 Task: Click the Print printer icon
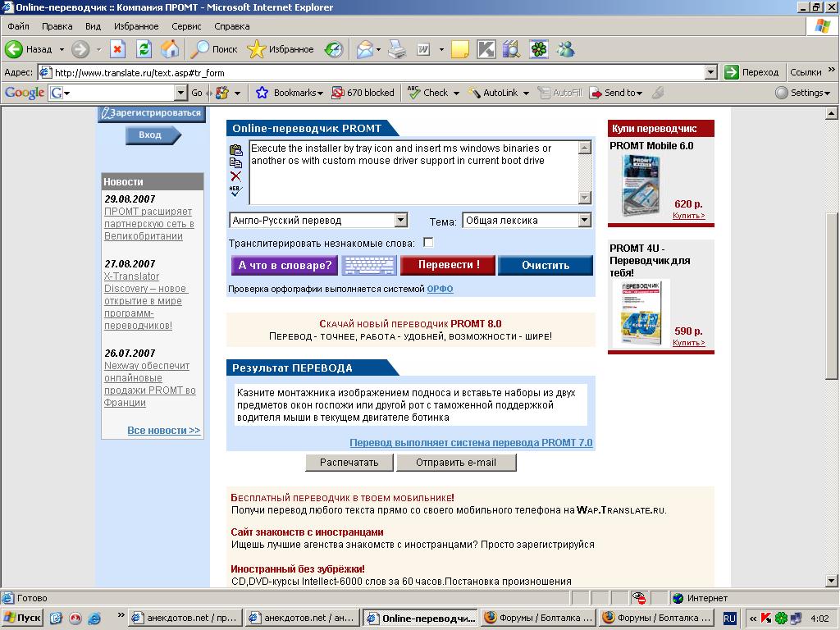397,49
